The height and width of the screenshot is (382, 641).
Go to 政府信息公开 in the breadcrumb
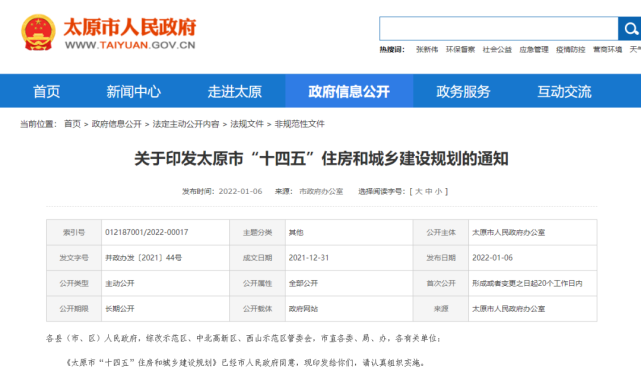click(x=117, y=124)
